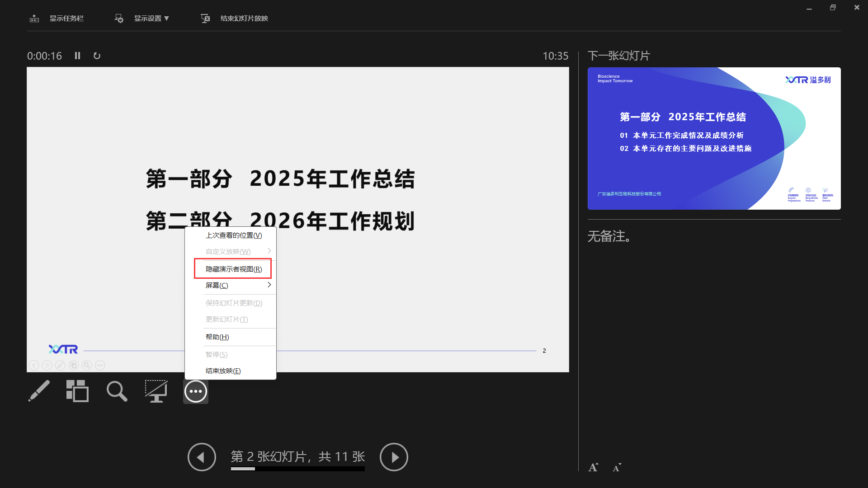Click the slide progress bar below slide counter

pos(297,469)
